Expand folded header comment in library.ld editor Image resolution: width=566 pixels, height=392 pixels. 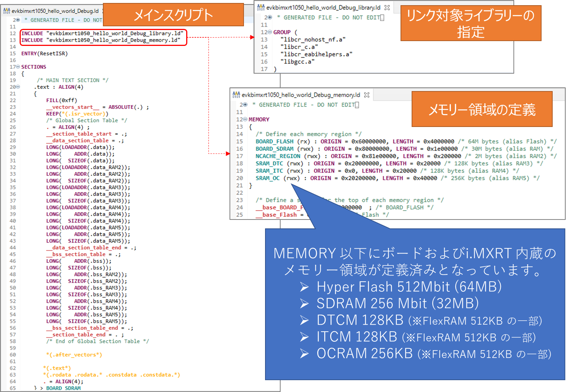[x=270, y=17]
